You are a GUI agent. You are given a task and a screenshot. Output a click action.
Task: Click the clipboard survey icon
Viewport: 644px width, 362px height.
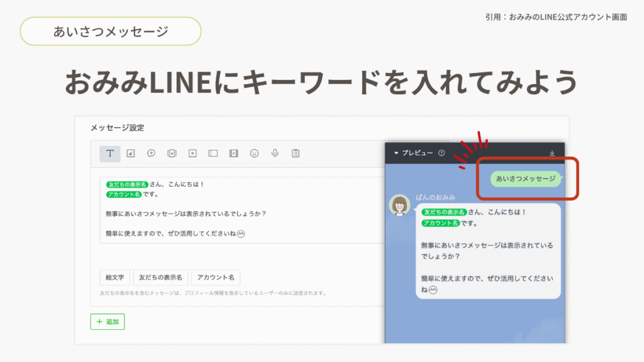click(296, 153)
